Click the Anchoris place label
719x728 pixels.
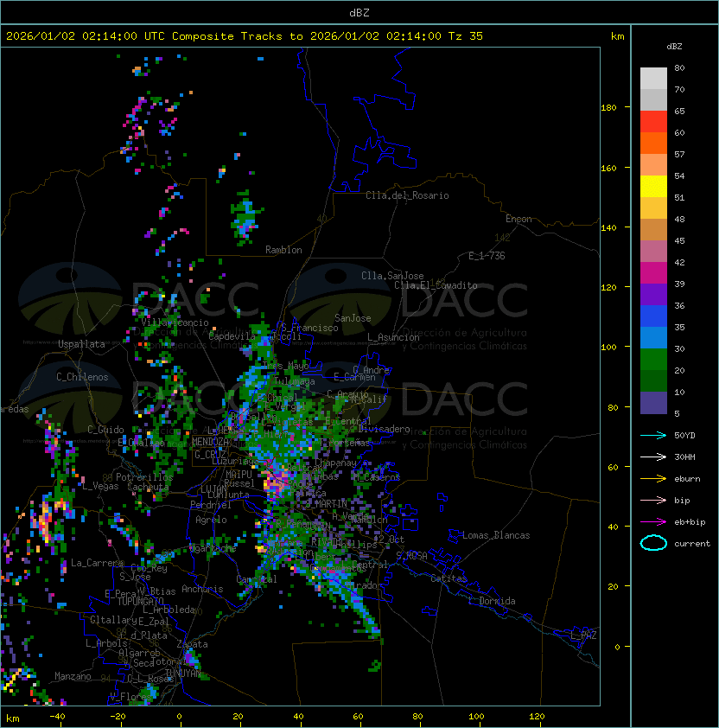point(202,589)
